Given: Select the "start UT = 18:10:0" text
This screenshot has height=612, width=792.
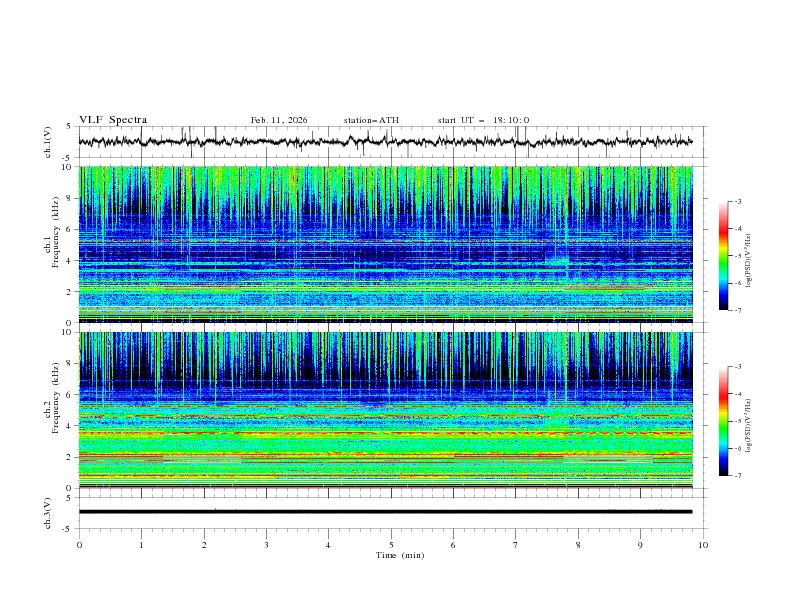Looking at the screenshot, I should tap(483, 120).
